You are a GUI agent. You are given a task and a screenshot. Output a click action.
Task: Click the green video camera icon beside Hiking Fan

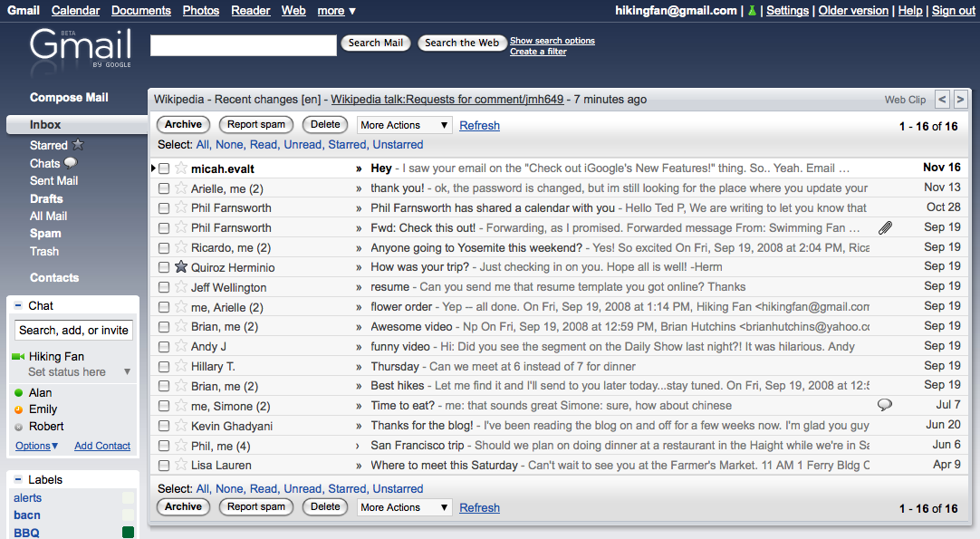point(18,356)
